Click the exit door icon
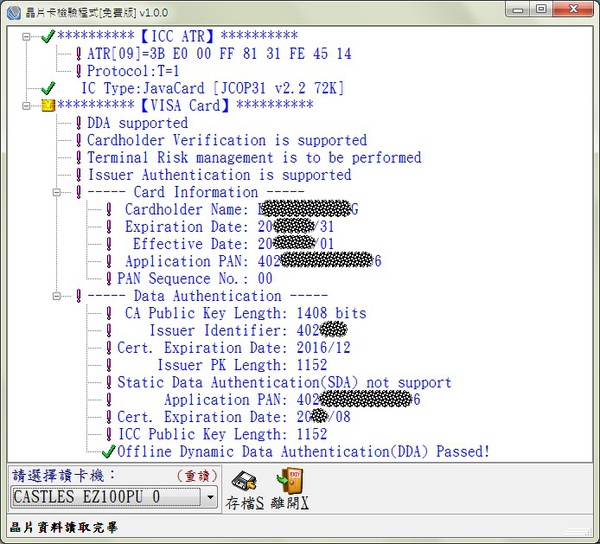The image size is (600, 544). [x=290, y=480]
